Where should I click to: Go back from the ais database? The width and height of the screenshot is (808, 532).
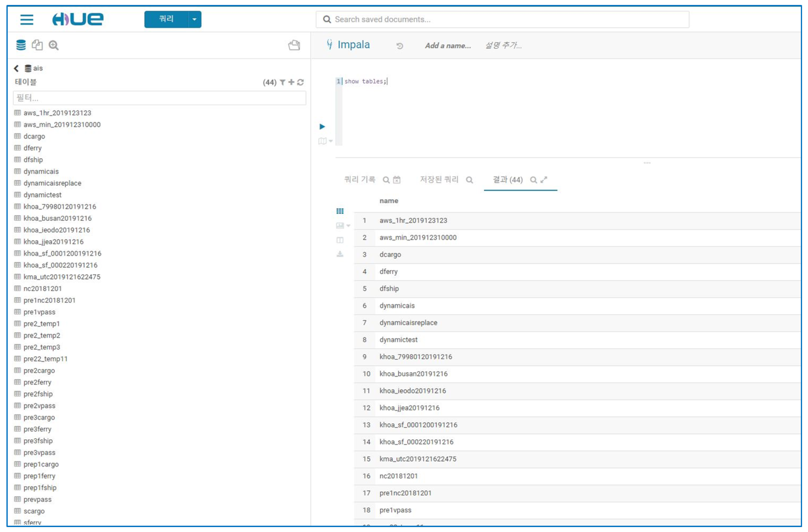point(16,68)
